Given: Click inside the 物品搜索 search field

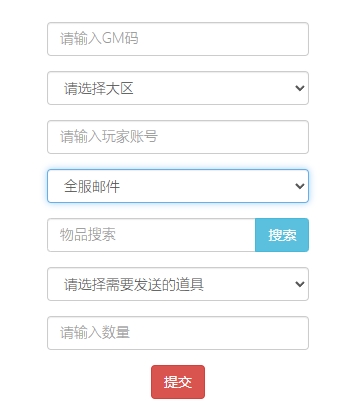Looking at the screenshot, I should tap(151, 235).
